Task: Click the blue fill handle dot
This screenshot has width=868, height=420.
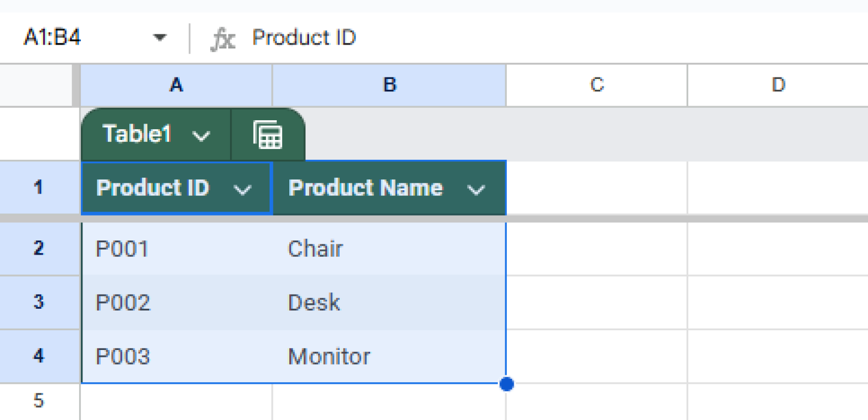Action: click(x=506, y=384)
